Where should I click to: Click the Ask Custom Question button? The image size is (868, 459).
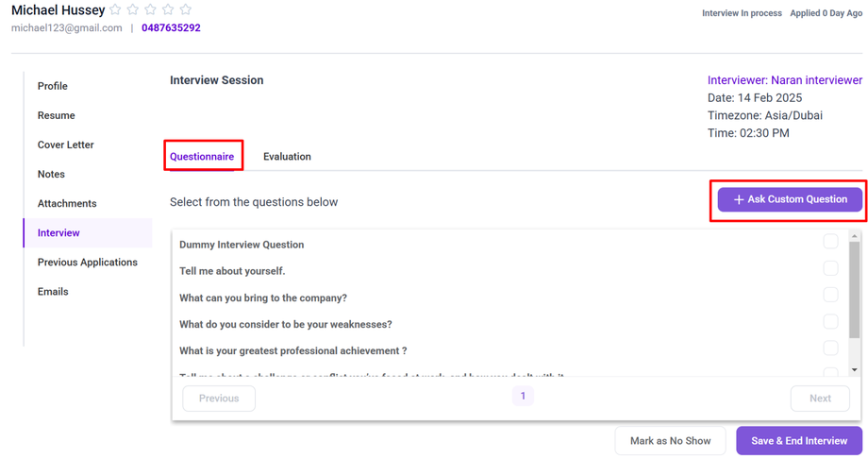(x=789, y=199)
